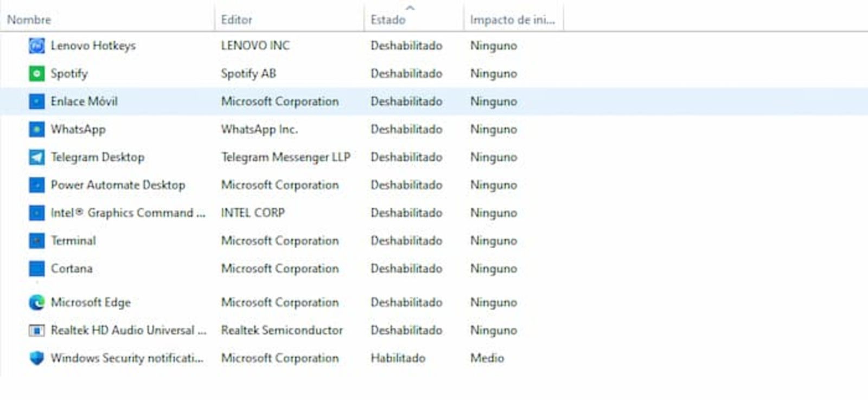Click the Telegram Messenger LLP cell
Viewport: 868px width, 400px height.
coord(285,157)
